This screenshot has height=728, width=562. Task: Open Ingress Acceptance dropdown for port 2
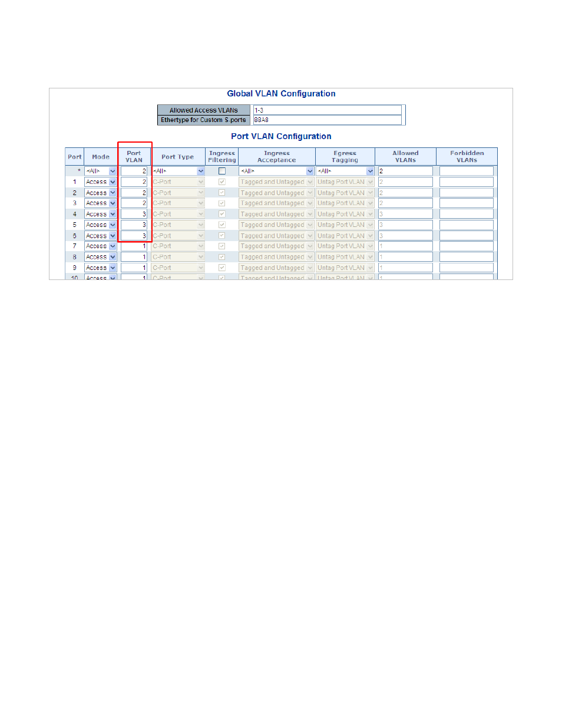(276, 193)
